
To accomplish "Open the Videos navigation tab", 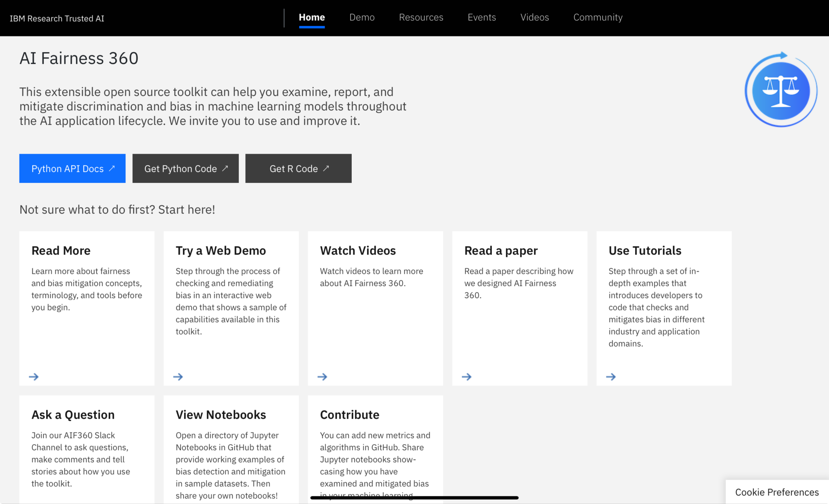I will [534, 17].
